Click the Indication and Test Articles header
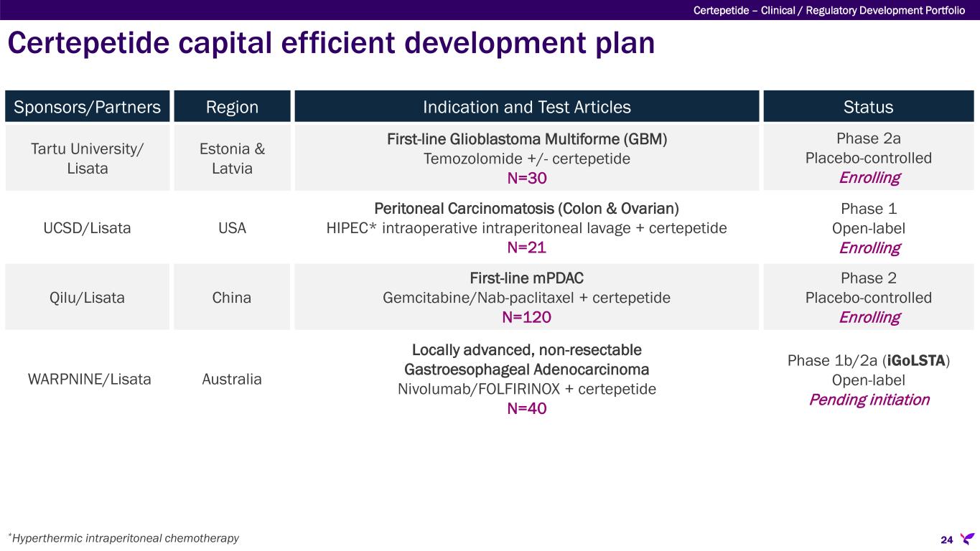 pos(526,107)
